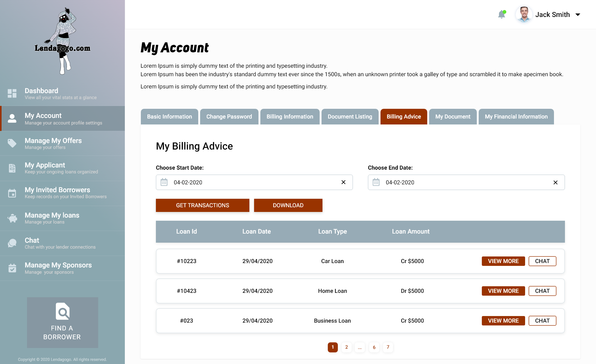Click the My Applicant document icon
The height and width of the screenshot is (364, 596).
[12, 168]
